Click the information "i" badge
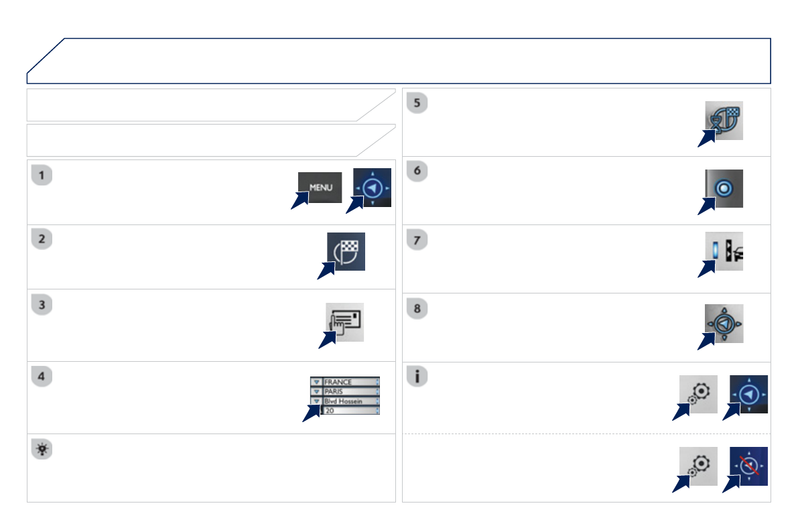 418,377
